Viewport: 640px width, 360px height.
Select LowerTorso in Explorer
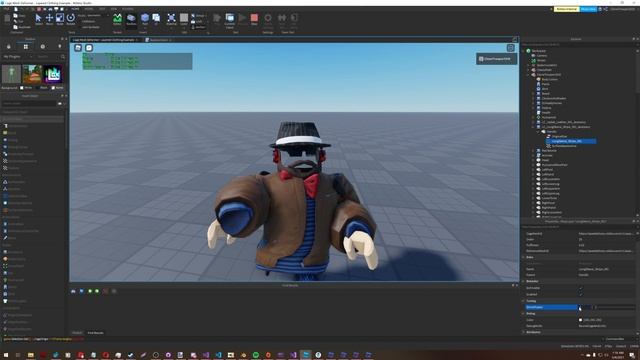(549, 198)
